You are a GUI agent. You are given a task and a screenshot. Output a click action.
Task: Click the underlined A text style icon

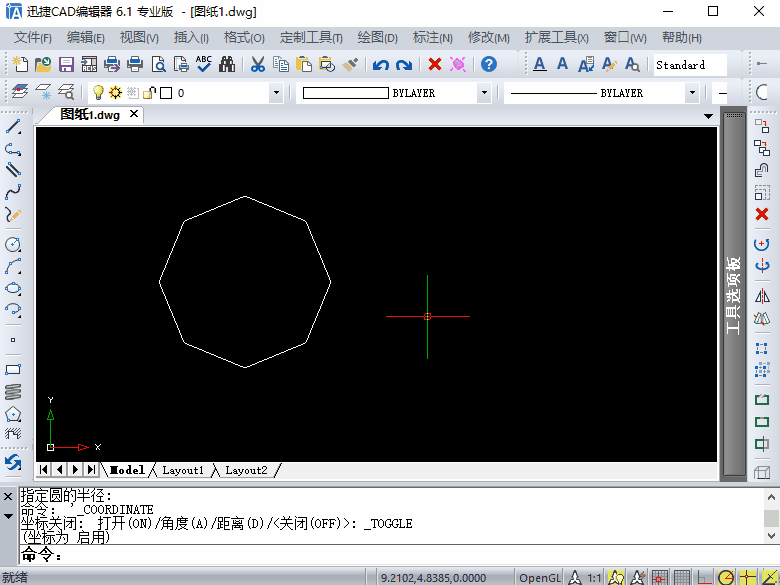[x=540, y=64]
